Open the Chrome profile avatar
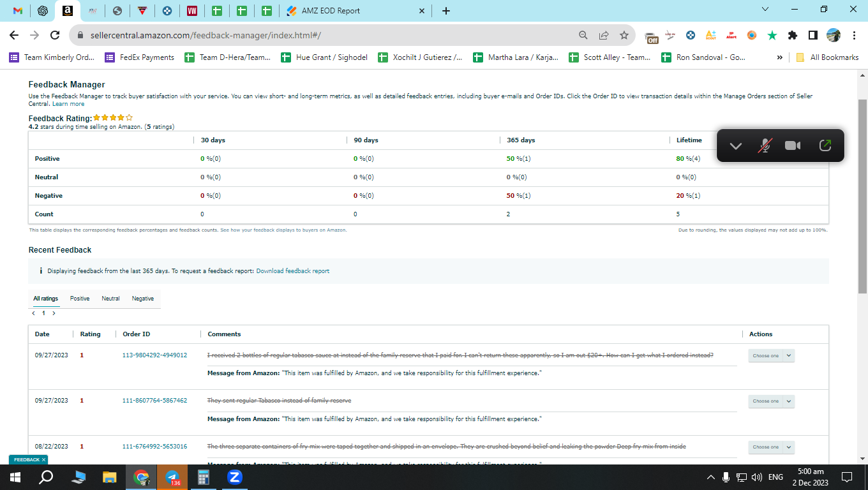This screenshot has width=868, height=490. point(834,35)
